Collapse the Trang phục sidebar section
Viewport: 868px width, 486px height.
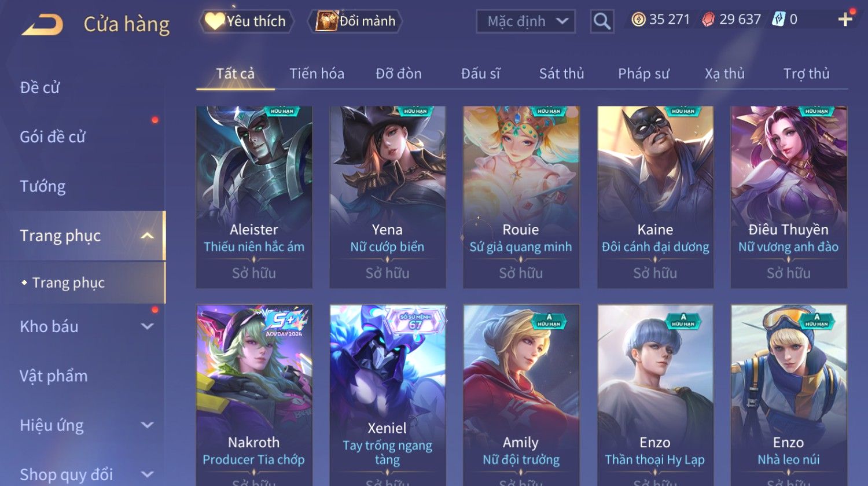(147, 235)
